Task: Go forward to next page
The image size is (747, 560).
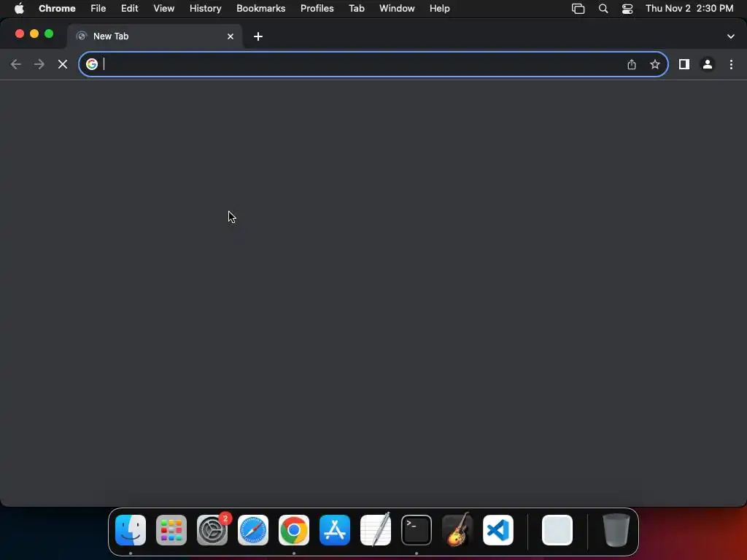Action: 39,64
